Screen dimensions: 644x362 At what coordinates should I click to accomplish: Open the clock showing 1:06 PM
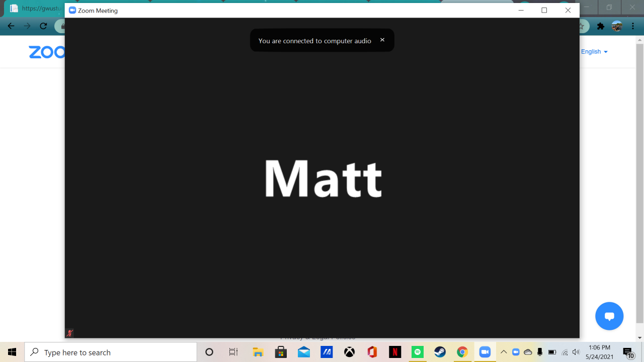(x=599, y=352)
